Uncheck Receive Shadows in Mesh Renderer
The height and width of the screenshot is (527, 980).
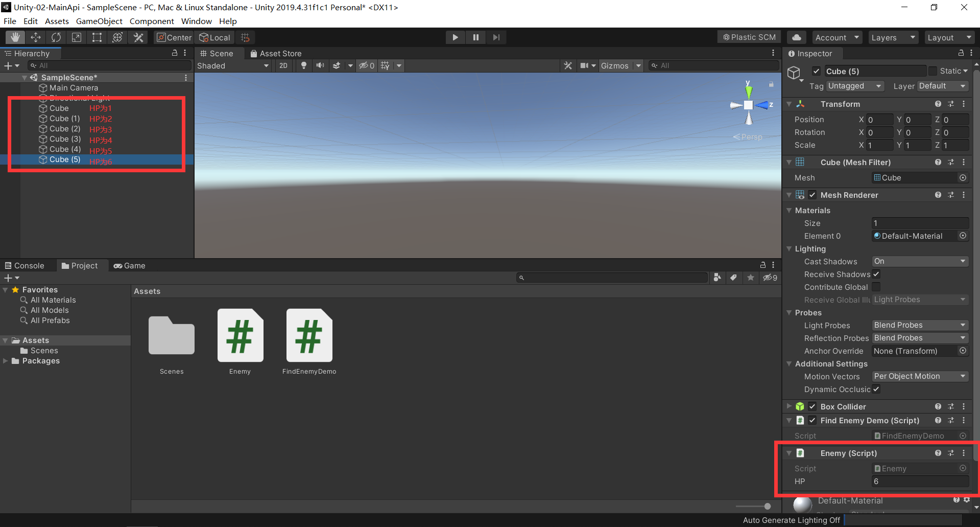876,274
